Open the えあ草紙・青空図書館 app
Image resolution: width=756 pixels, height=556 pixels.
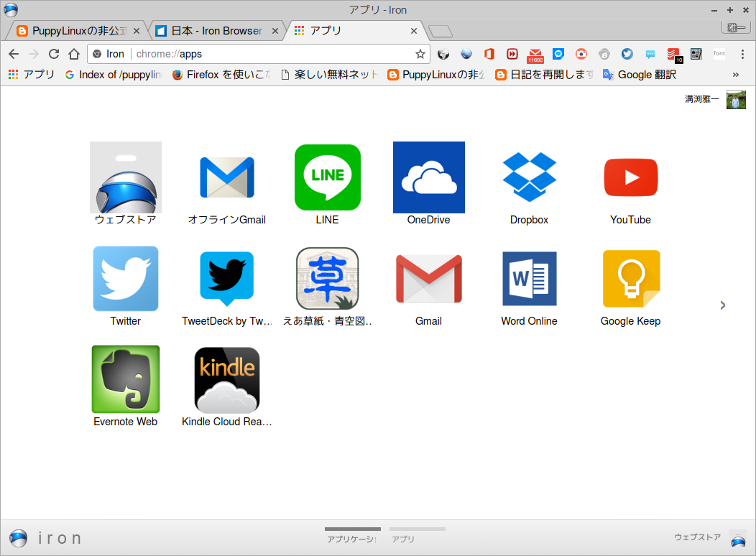pos(328,279)
